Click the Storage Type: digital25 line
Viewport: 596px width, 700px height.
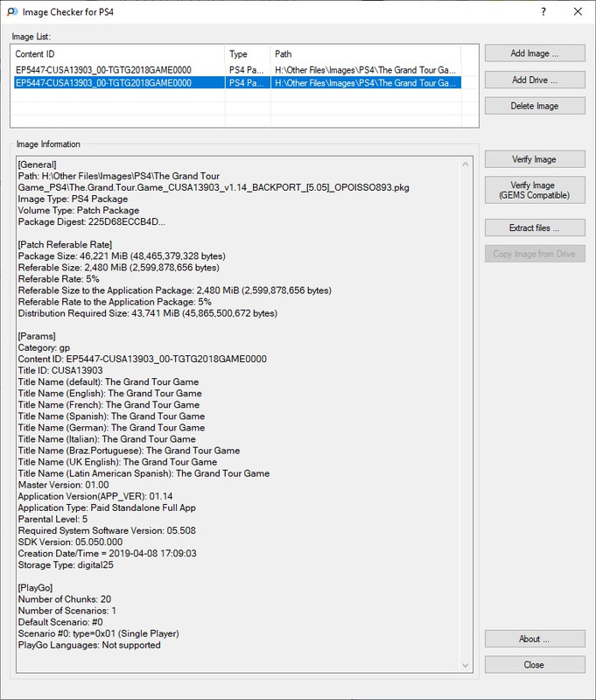(66, 565)
